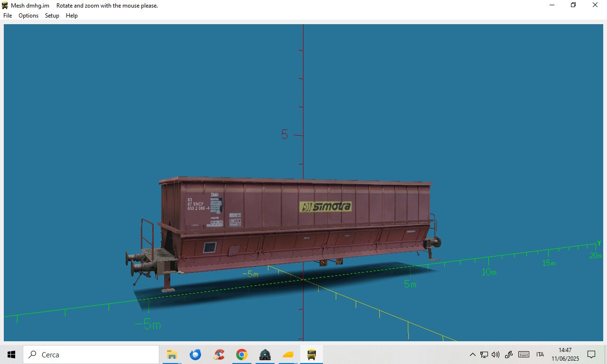Close the mesh viewer window
This screenshot has width=607, height=364.
[x=595, y=5]
